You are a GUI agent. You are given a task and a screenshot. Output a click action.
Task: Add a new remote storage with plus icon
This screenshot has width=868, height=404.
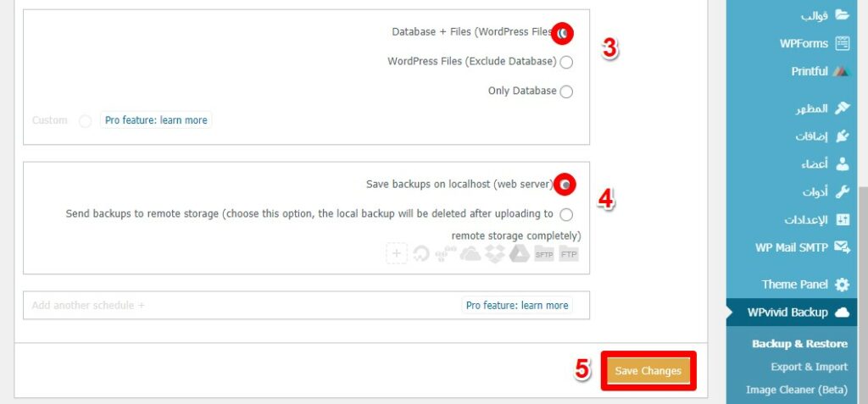pyautogui.click(x=397, y=254)
